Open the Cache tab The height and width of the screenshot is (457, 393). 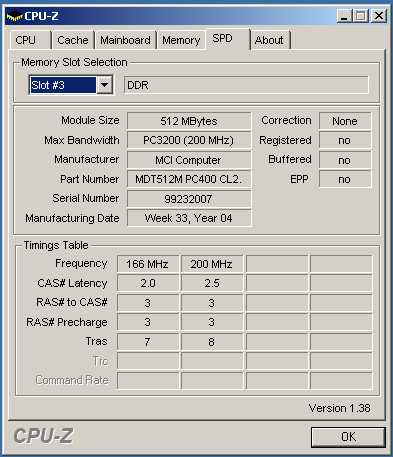73,40
